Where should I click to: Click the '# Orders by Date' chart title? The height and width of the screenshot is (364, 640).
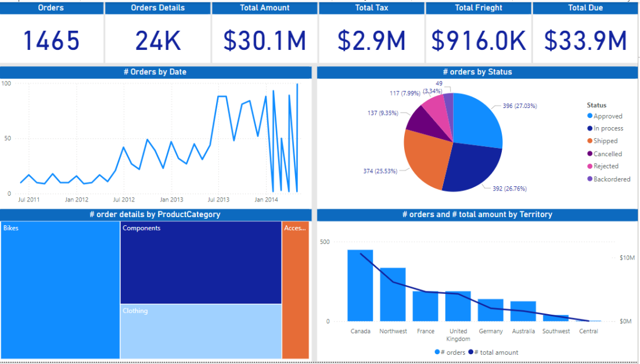pos(156,71)
